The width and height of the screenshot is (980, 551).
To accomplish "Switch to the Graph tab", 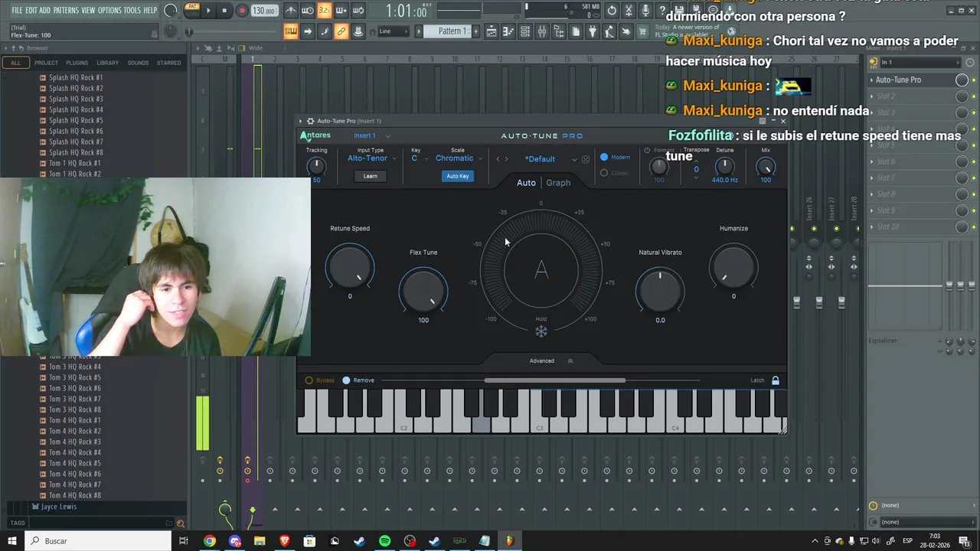I will point(558,183).
